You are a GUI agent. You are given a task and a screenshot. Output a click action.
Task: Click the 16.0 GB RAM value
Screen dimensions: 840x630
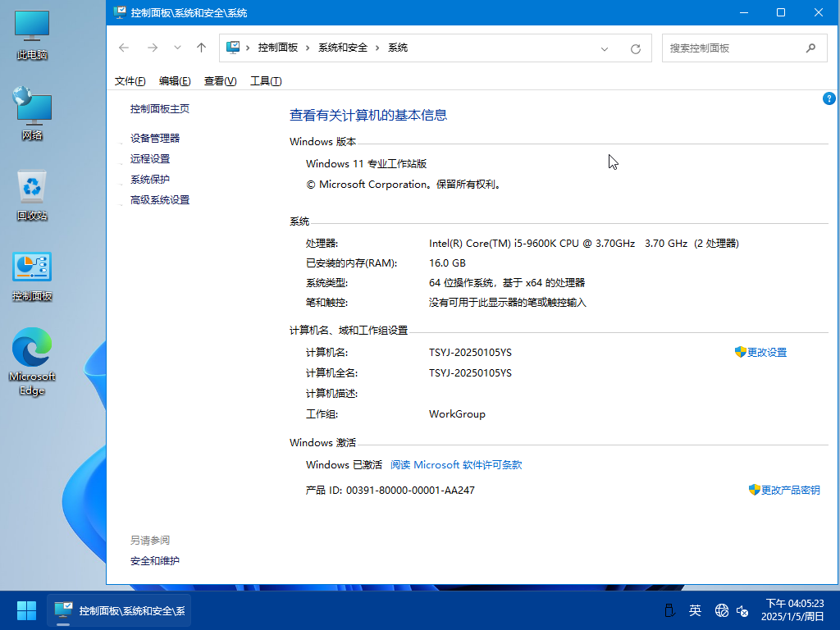click(x=447, y=263)
